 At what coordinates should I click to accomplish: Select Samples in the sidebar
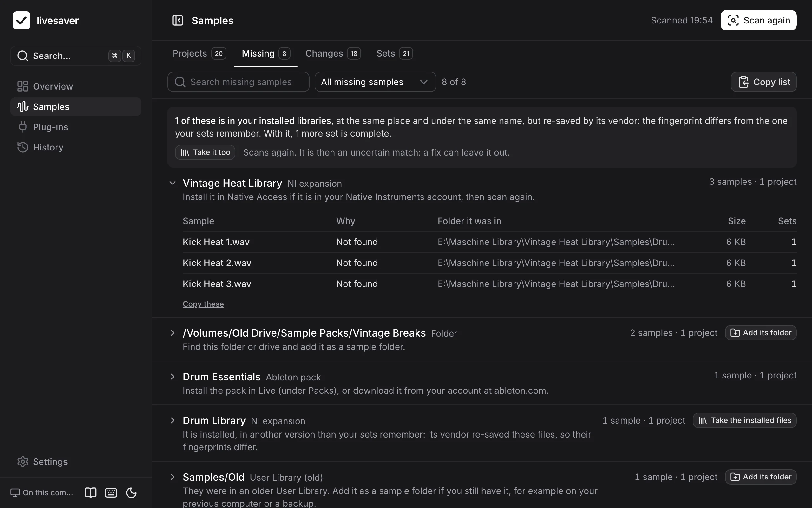click(x=76, y=107)
